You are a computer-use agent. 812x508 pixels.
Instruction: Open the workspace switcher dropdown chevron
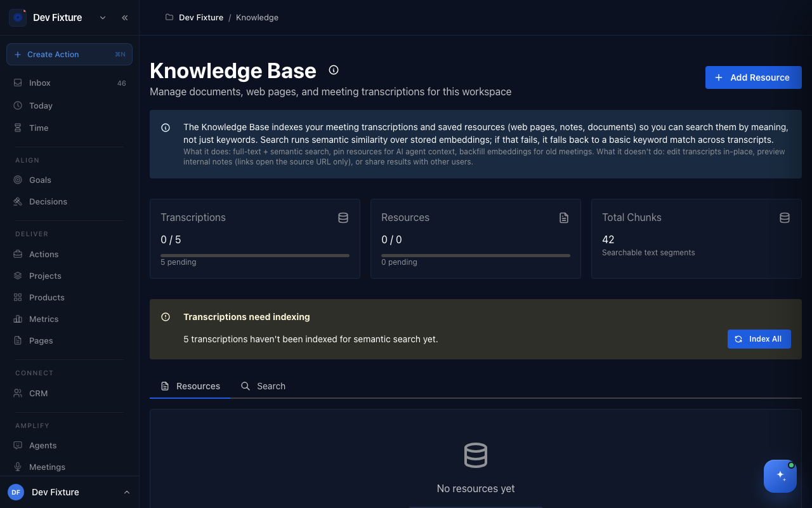point(103,18)
